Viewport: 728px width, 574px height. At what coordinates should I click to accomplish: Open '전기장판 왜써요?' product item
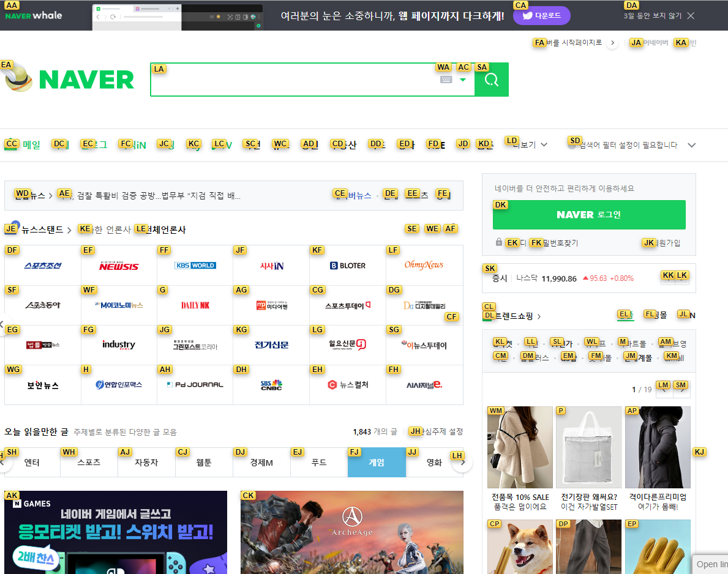(589, 459)
